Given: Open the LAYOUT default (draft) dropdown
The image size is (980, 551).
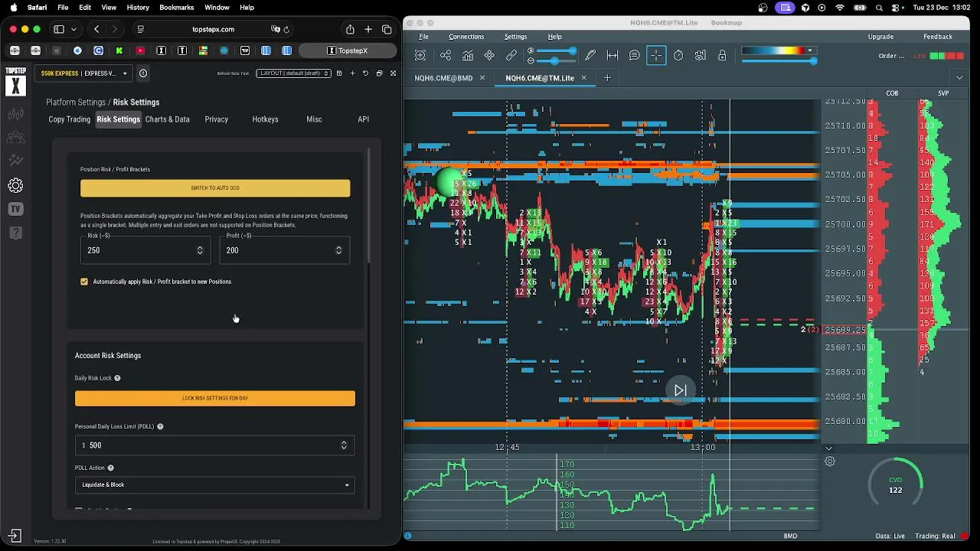Looking at the screenshot, I should tap(294, 73).
